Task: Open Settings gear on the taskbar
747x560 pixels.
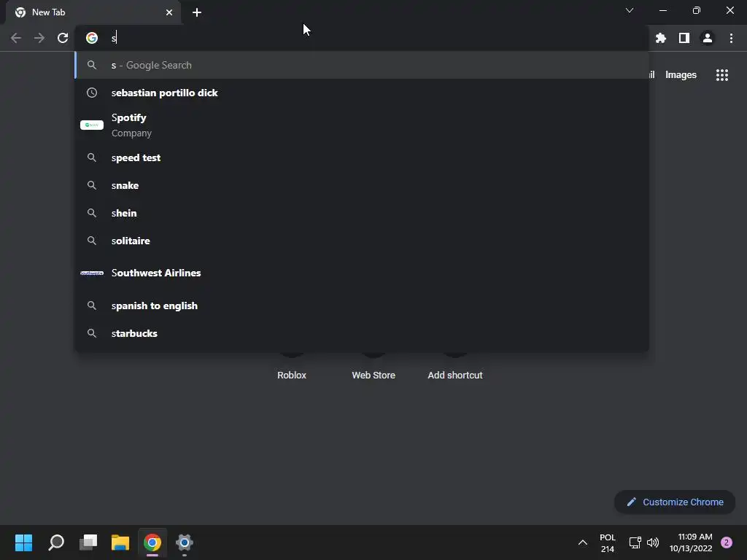Action: coord(185,542)
